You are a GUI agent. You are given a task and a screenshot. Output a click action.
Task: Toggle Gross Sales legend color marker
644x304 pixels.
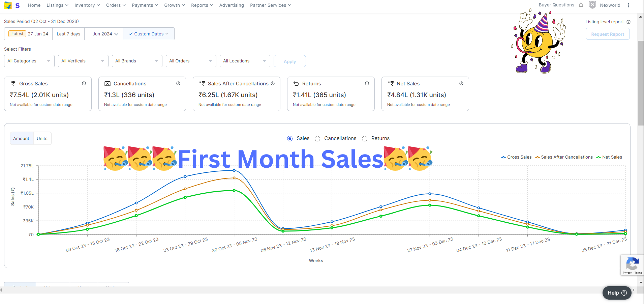coord(503,157)
